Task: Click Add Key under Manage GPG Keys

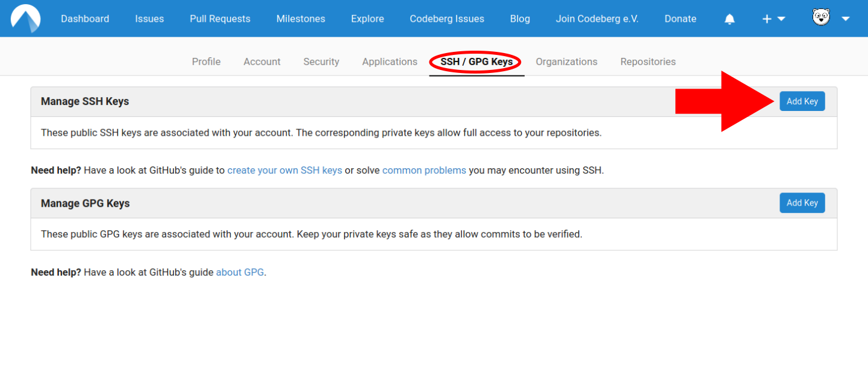Action: point(802,203)
